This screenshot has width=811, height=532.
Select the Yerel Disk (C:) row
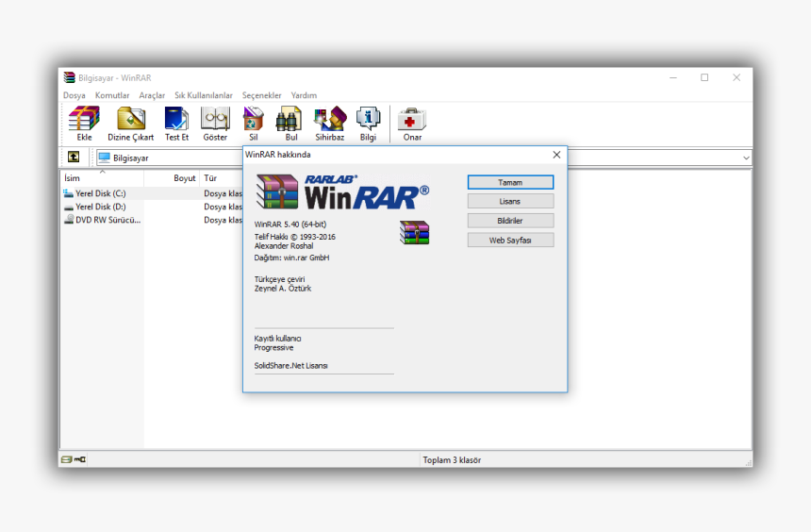tap(152, 193)
